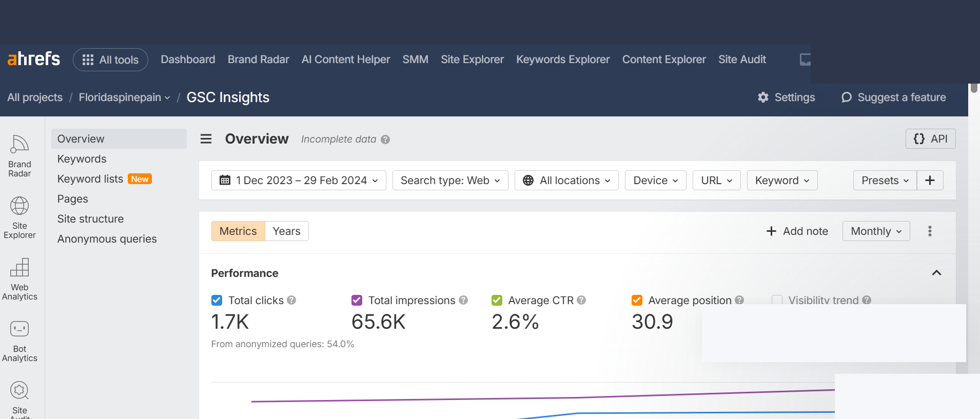Screen dimensions: 980x419
Task: Select Overview in the left menu
Action: 119,139
